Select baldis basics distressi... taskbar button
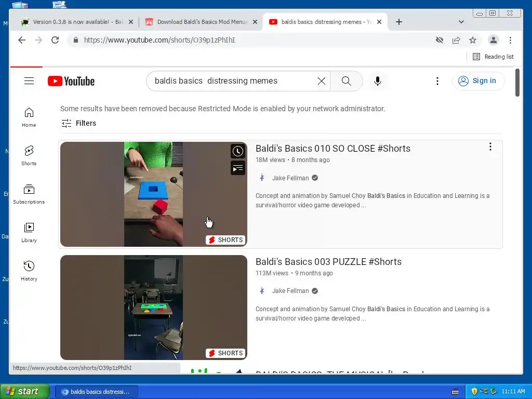The height and width of the screenshot is (399, 532). pos(96,392)
